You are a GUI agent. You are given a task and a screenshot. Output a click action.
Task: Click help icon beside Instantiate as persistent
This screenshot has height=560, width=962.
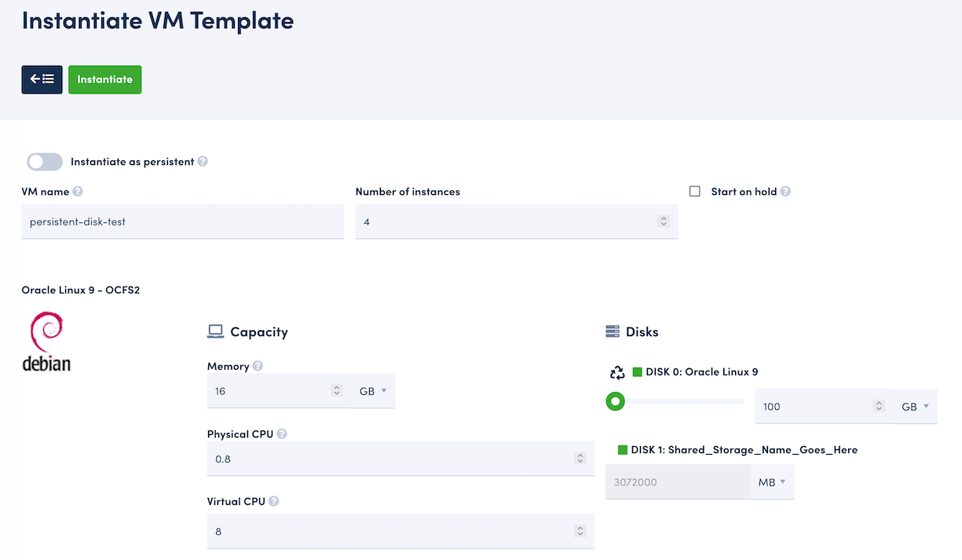click(x=203, y=162)
